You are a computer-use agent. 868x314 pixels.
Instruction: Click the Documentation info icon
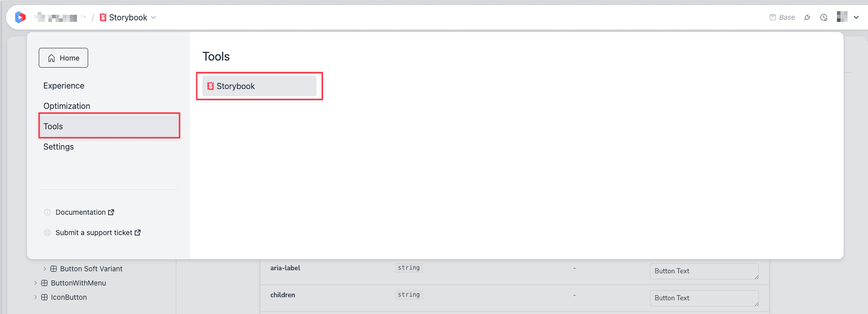coord(47,212)
